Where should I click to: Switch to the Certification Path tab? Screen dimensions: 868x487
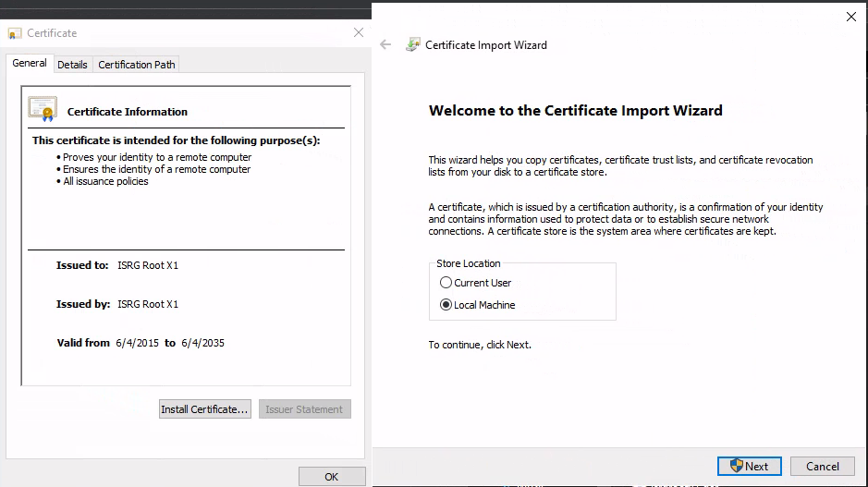[x=136, y=65]
